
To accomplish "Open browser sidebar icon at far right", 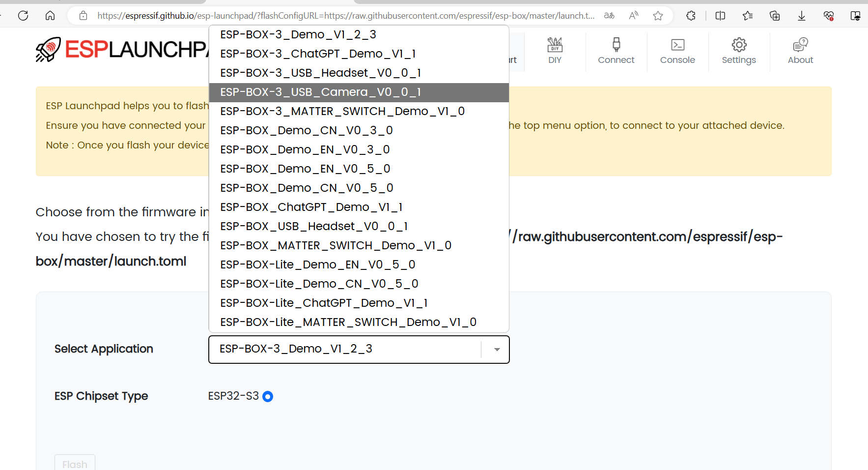I will (x=855, y=16).
